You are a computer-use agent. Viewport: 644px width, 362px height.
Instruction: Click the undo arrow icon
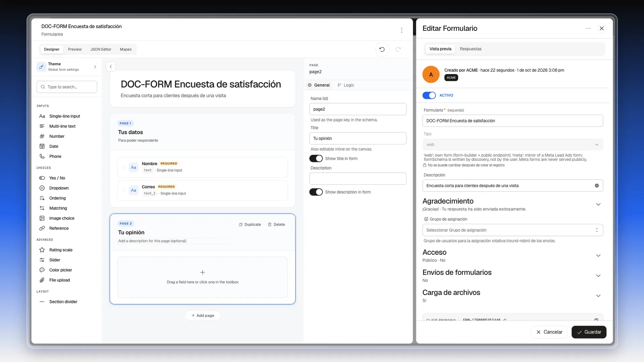(x=382, y=49)
